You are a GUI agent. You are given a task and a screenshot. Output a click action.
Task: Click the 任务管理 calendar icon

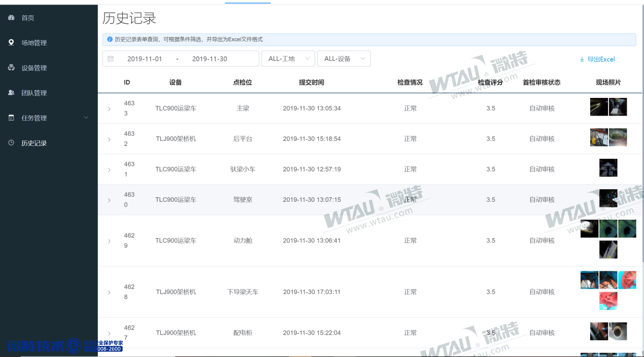(x=11, y=118)
